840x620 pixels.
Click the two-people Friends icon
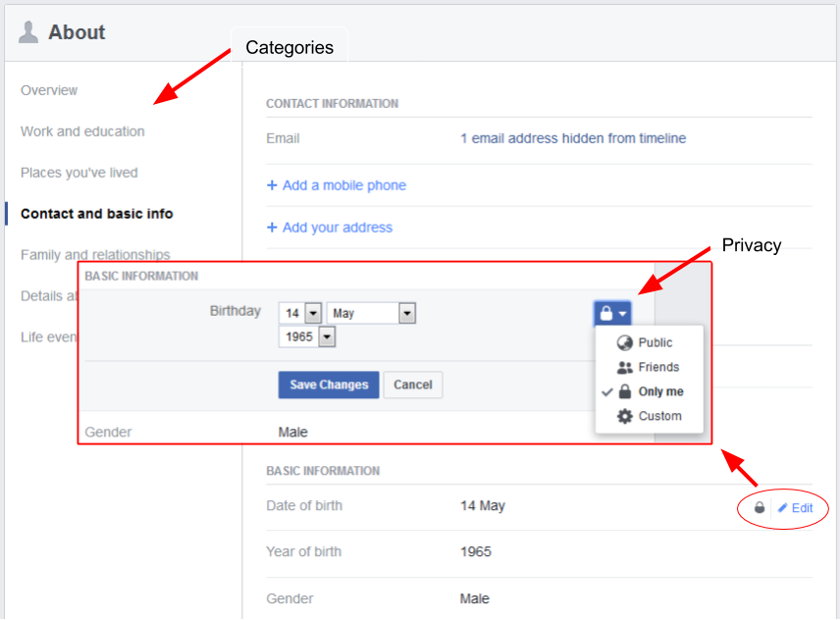(x=625, y=367)
